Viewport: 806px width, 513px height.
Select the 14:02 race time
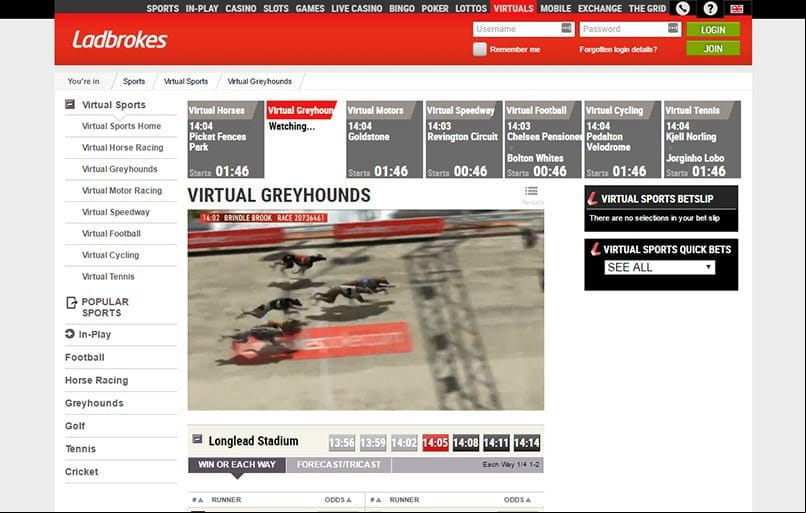(x=404, y=443)
